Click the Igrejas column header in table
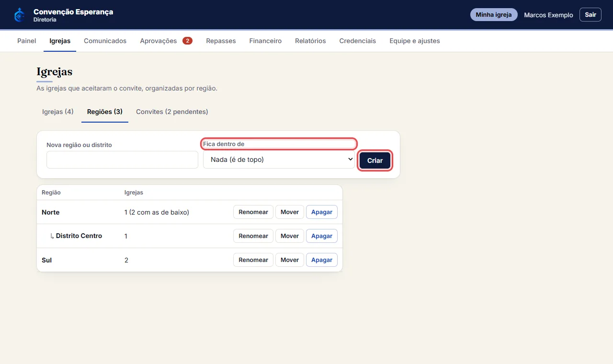This screenshot has width=613, height=364. point(134,193)
